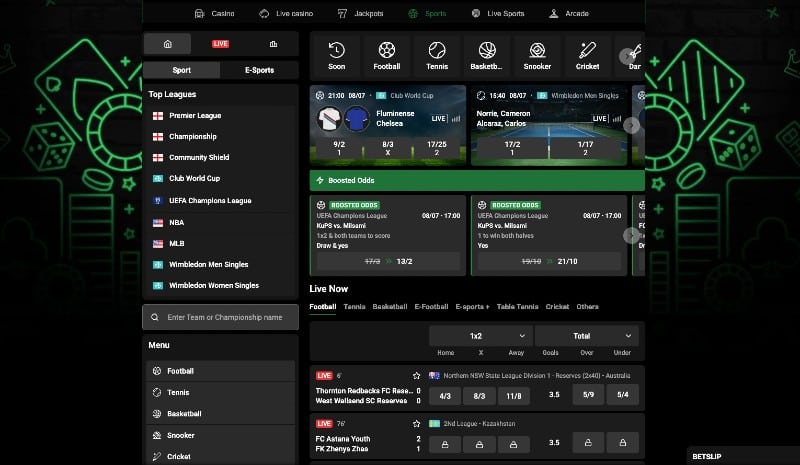The width and height of the screenshot is (800, 465).
Task: Switch Live Now to Tennis tab
Action: (x=354, y=307)
